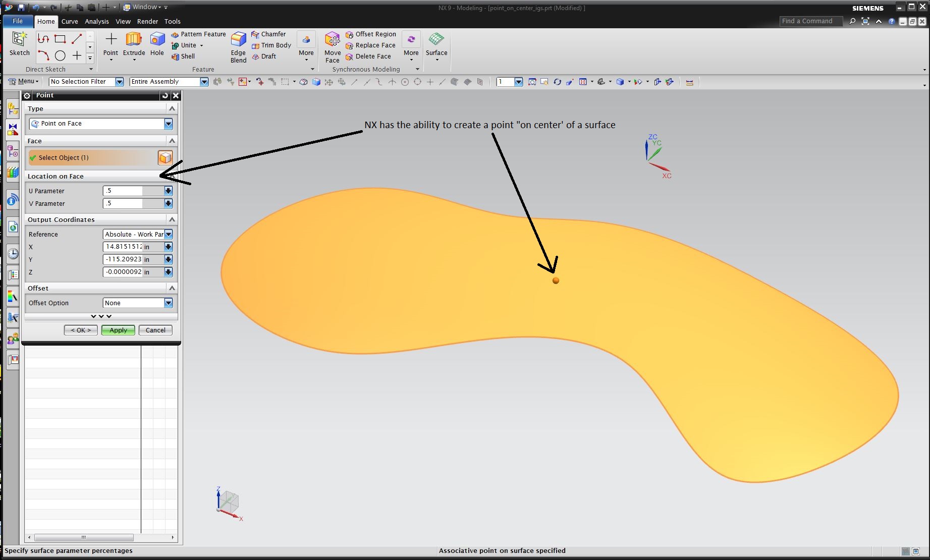Viewport: 930px width, 560px height.
Task: Click the Delete Face tool
Action: point(368,57)
